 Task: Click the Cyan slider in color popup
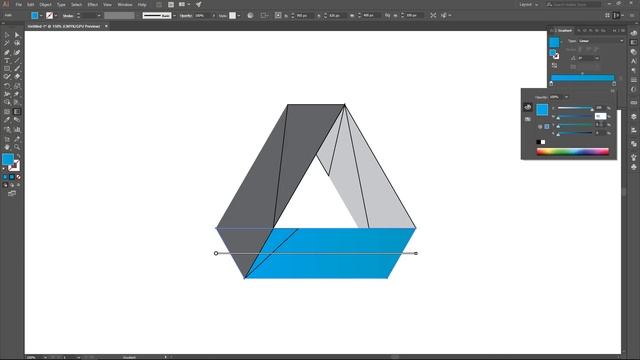[575, 108]
